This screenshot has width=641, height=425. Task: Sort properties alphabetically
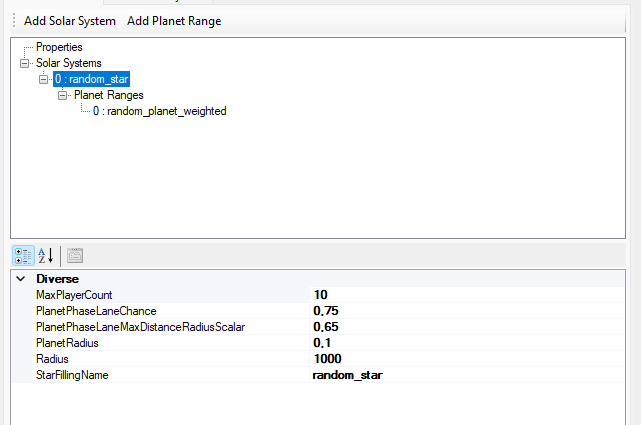pos(46,256)
